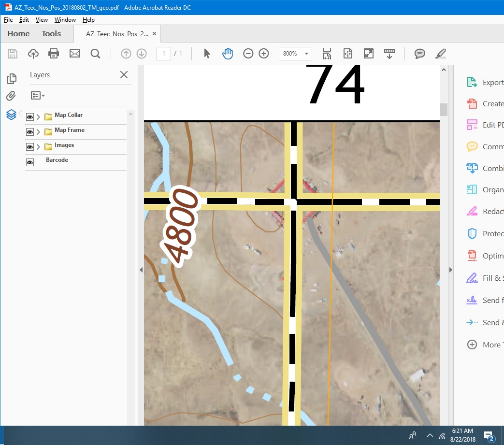Click the Zoom Out minus button
Screen dimensions: 504x445
(x=248, y=54)
